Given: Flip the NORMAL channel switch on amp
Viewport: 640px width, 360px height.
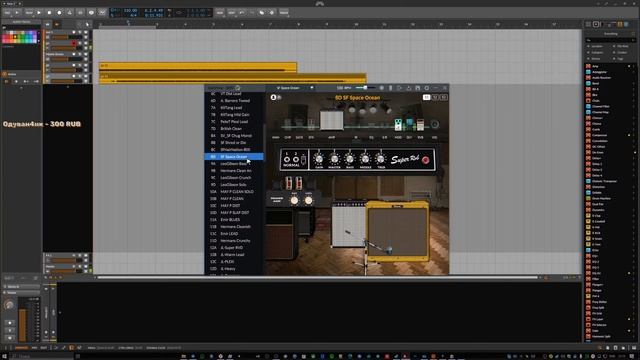Looking at the screenshot, I should (x=303, y=160).
